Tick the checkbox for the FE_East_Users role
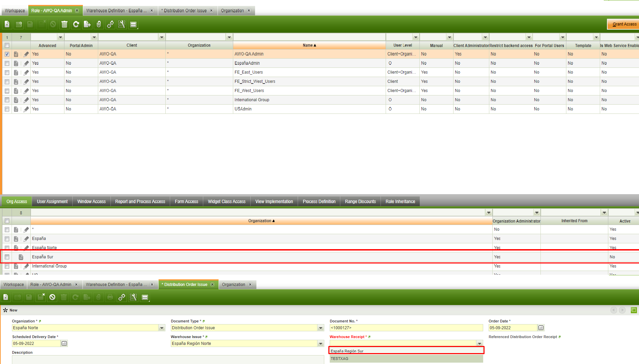 tap(7, 73)
